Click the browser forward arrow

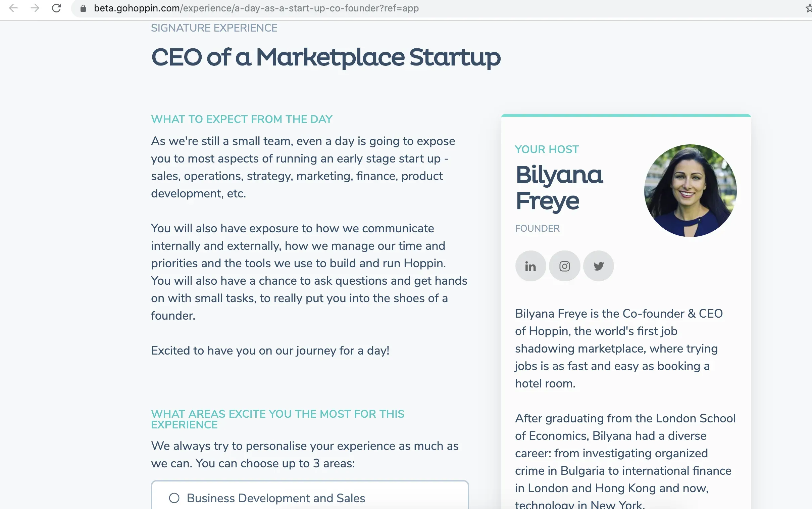[35, 8]
